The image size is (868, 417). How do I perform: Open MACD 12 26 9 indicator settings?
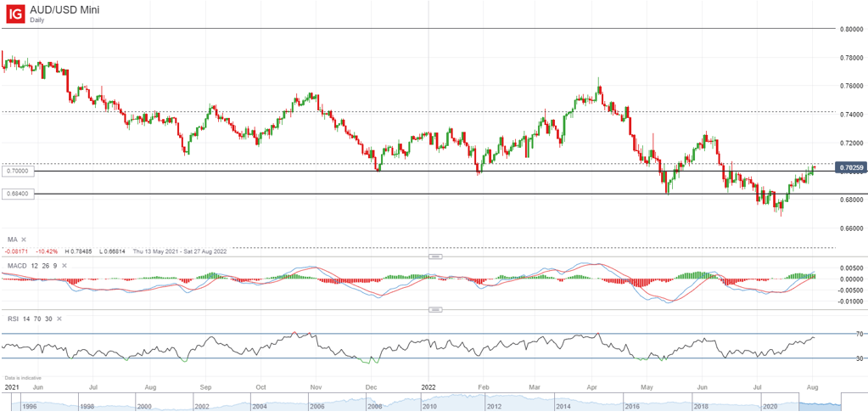(32, 266)
